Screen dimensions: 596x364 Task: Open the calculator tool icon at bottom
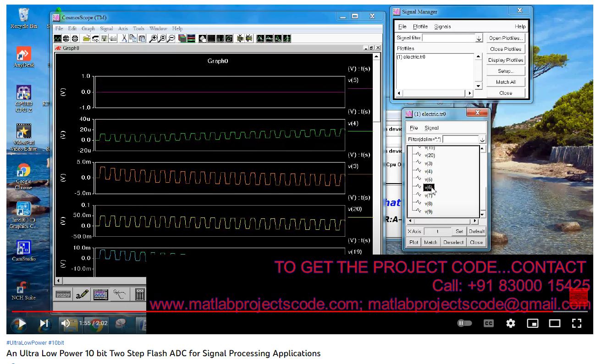point(140,294)
